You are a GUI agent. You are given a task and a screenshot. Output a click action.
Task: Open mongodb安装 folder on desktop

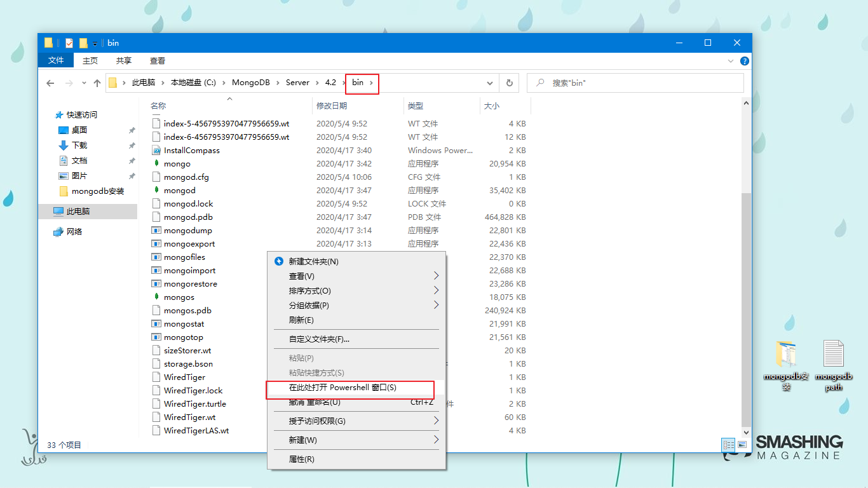click(x=786, y=365)
